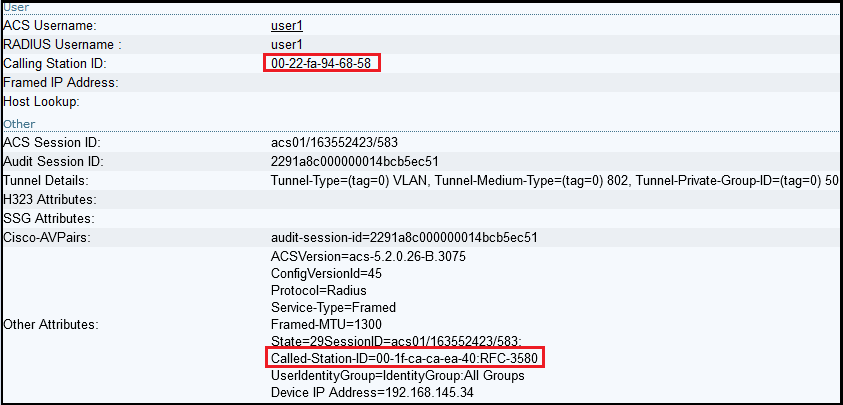Click the Host Lookup label
843x405 pixels.
[41, 102]
